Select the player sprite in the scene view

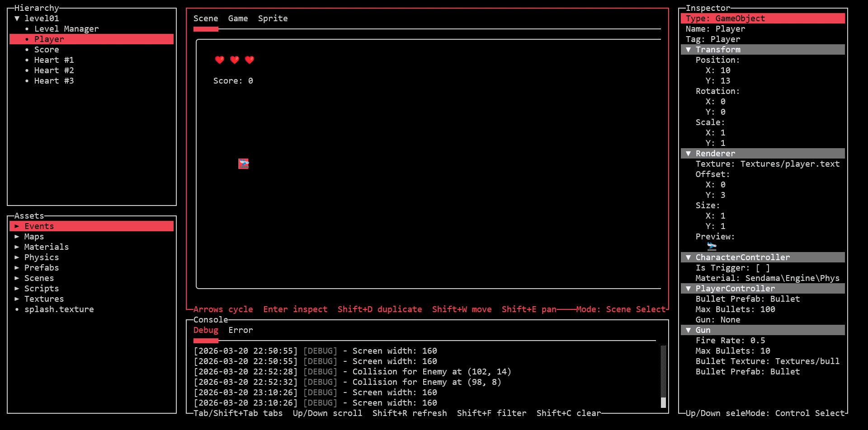243,164
